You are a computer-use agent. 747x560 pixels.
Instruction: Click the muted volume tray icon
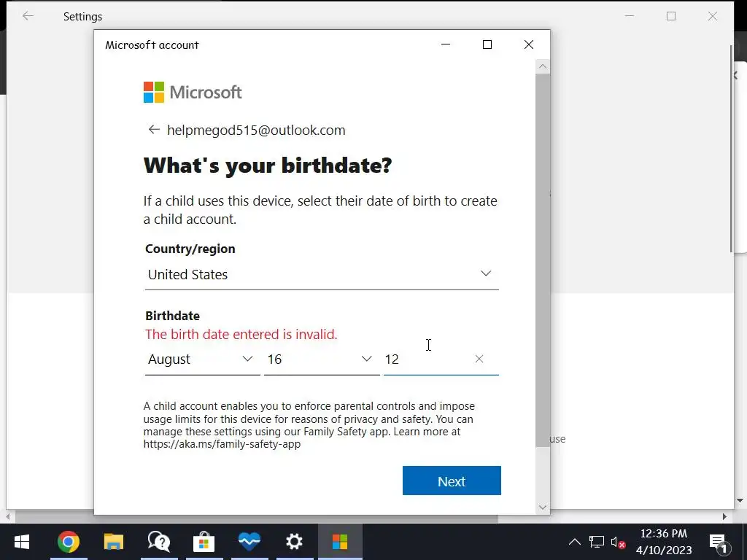pos(618,542)
